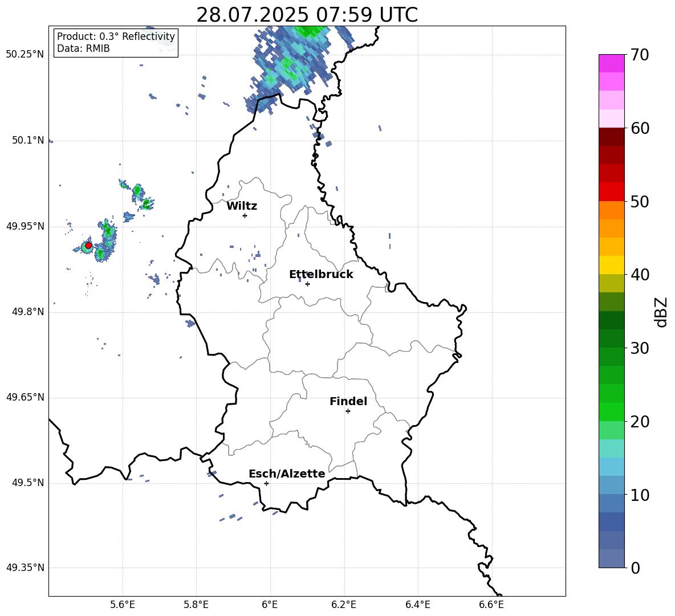The width and height of the screenshot is (675, 616).
Task: Click the orange swatch just below 50
Action: point(612,210)
